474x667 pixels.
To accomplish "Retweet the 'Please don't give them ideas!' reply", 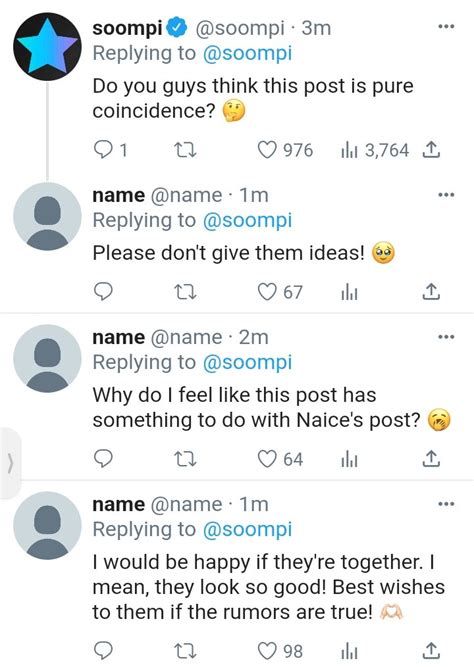I will [186, 292].
